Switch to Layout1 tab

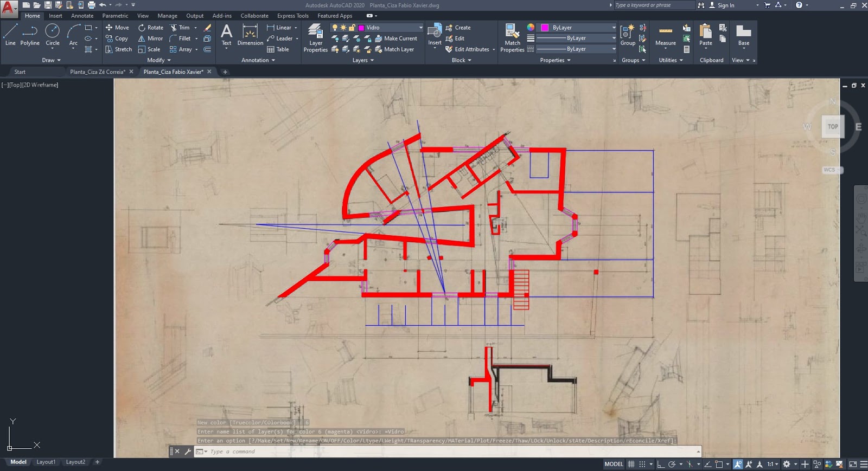point(46,462)
